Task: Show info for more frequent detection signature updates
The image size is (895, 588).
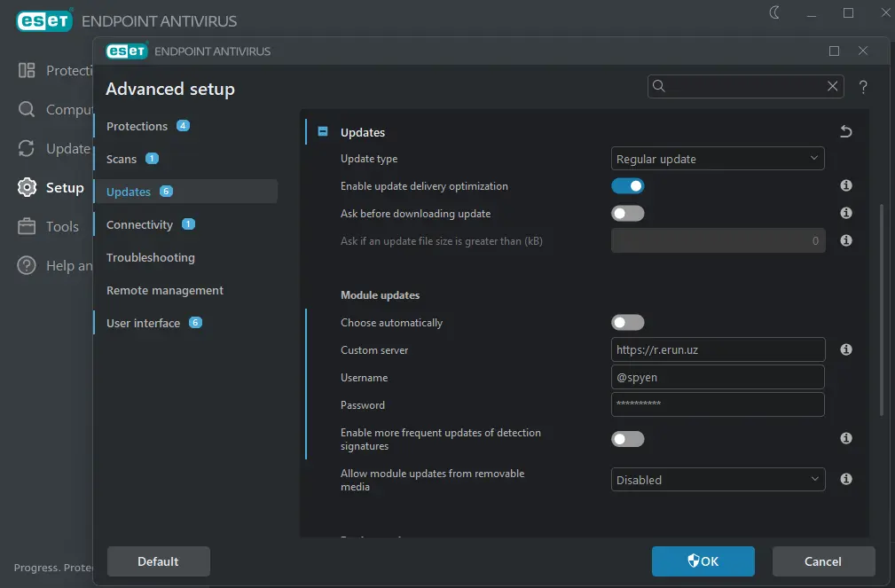Action: [846, 438]
